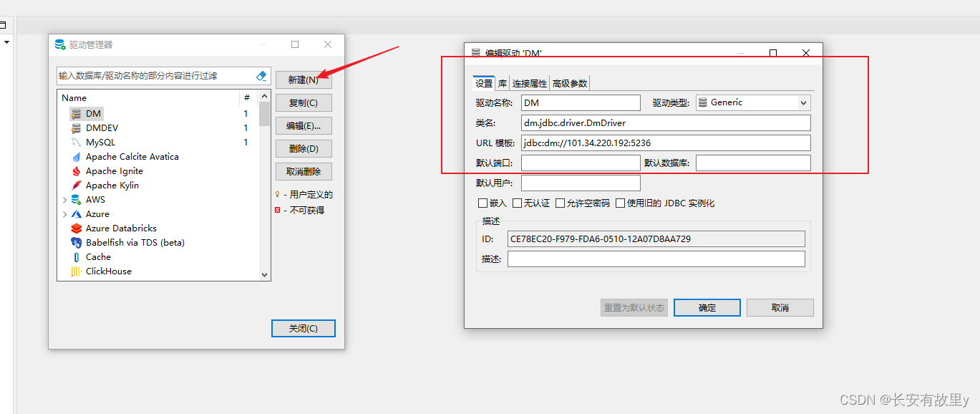This screenshot has height=414, width=980.
Task: Click the Babelfish via TDS icon
Action: pyautogui.click(x=76, y=243)
